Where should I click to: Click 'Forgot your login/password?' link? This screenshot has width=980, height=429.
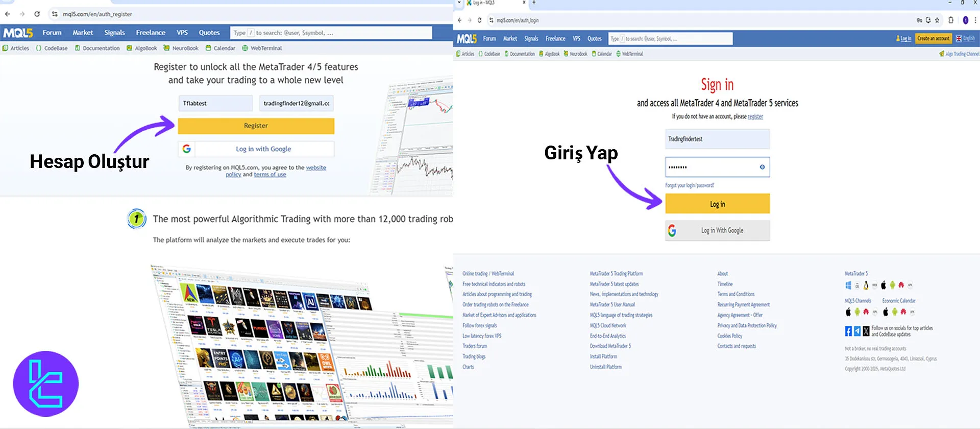(x=690, y=185)
